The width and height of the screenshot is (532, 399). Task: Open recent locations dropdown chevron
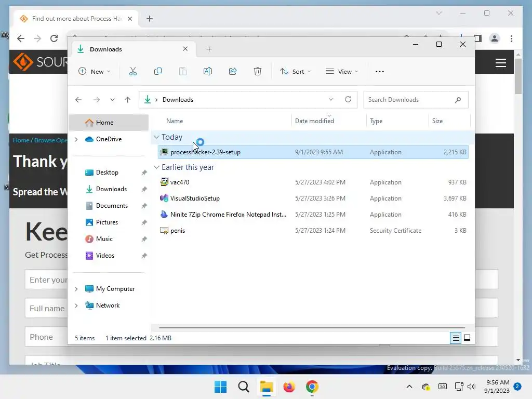point(112,100)
